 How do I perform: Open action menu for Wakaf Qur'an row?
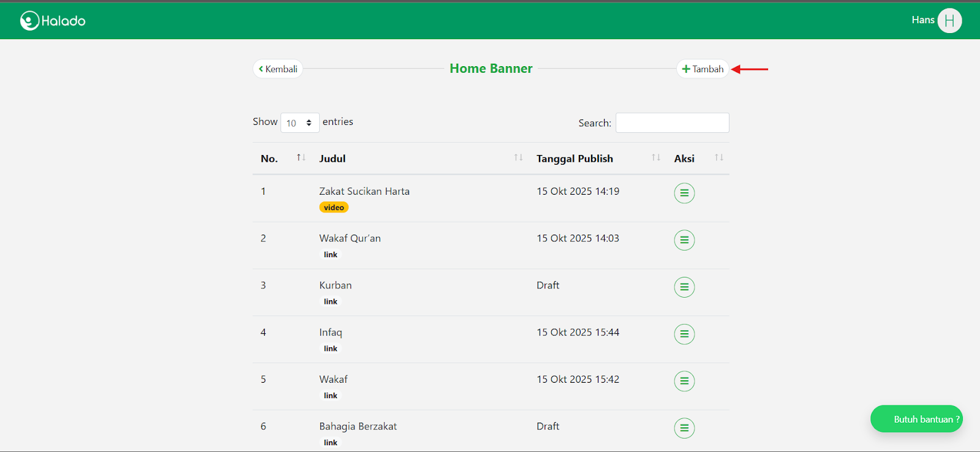684,240
